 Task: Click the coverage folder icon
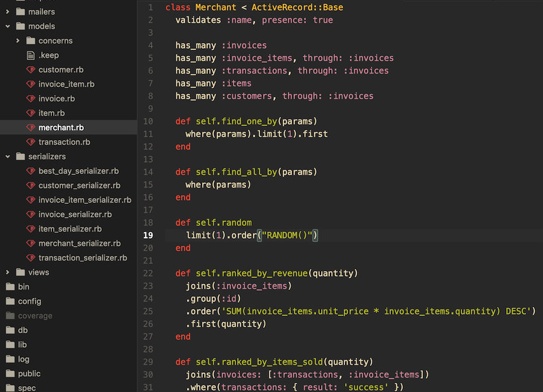click(x=10, y=316)
